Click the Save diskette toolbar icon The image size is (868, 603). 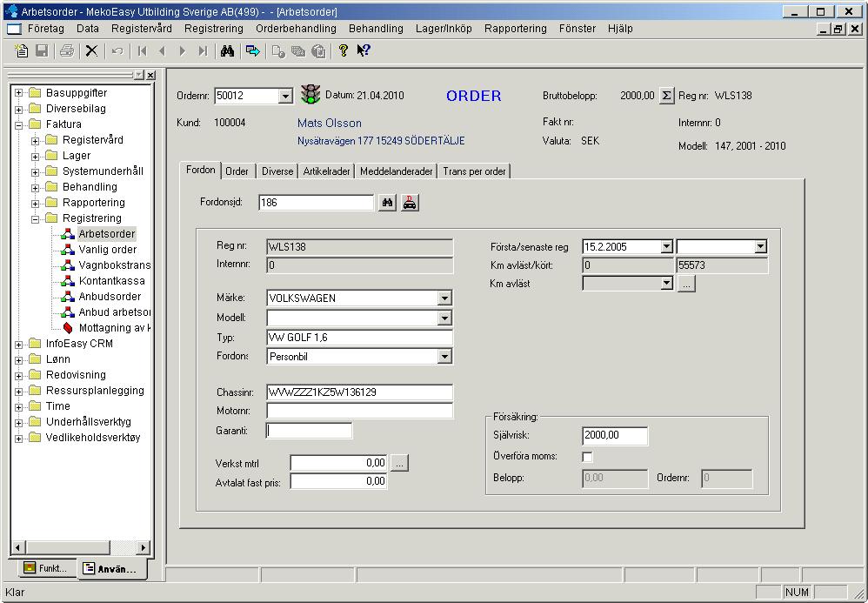42,51
